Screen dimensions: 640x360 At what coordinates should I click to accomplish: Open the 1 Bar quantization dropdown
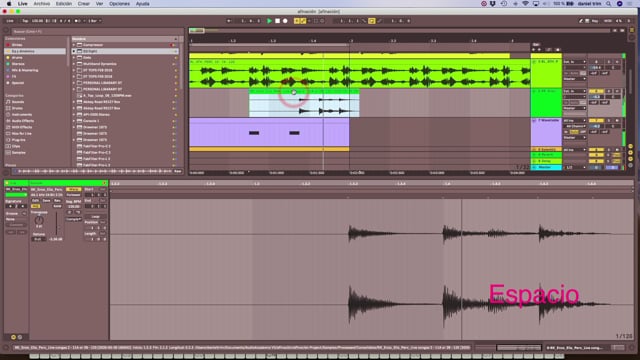pos(94,21)
